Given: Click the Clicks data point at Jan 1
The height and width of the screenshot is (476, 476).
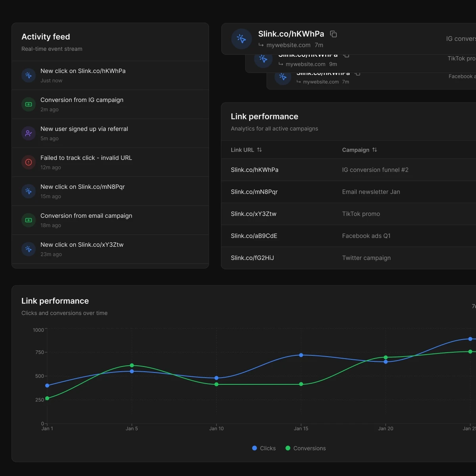Looking at the screenshot, I should tap(47, 386).
